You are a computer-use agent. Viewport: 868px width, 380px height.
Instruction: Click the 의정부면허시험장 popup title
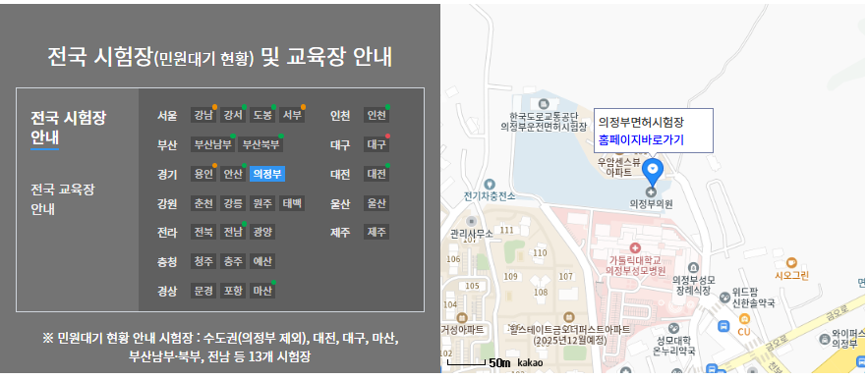coord(641,123)
